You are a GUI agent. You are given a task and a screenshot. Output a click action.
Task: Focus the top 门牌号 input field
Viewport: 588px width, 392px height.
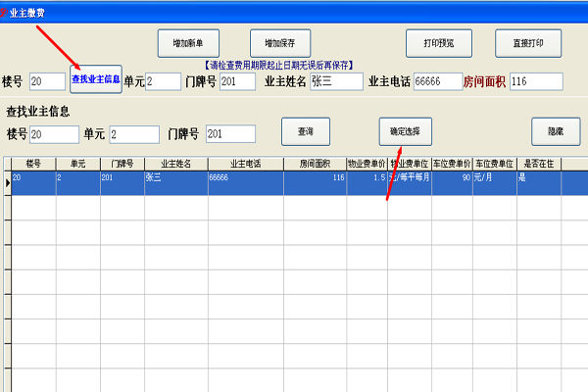[x=238, y=81]
